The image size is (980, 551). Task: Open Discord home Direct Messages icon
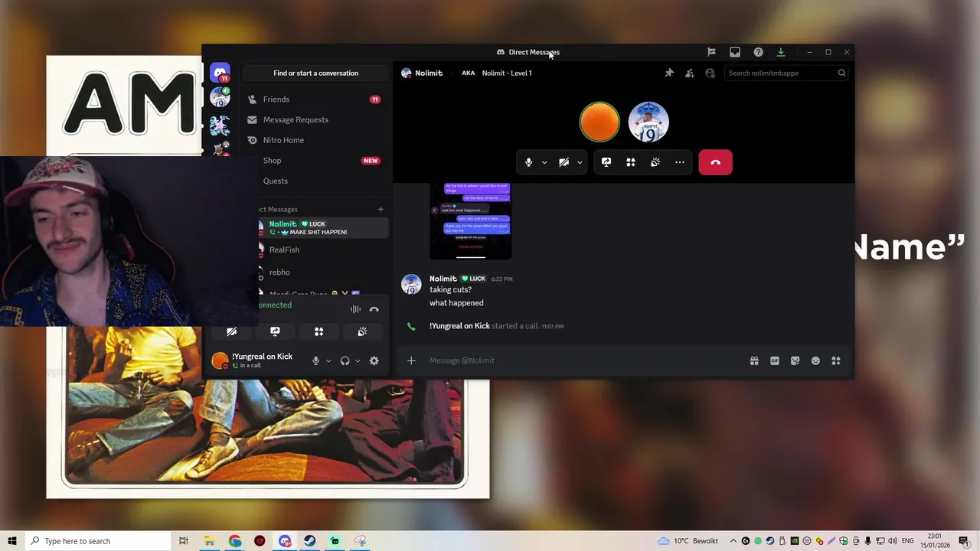(220, 73)
